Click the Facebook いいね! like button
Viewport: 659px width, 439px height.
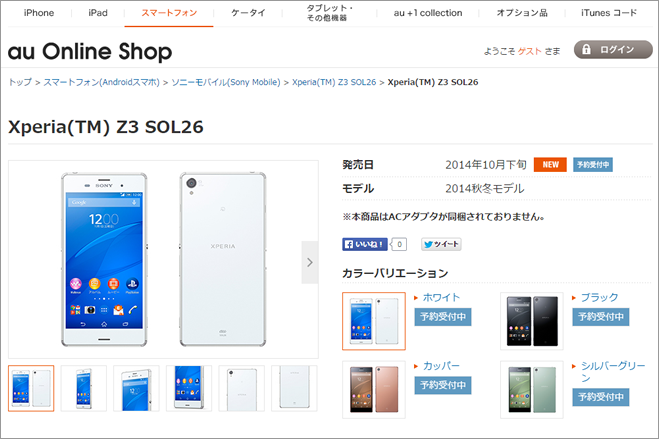(365, 244)
